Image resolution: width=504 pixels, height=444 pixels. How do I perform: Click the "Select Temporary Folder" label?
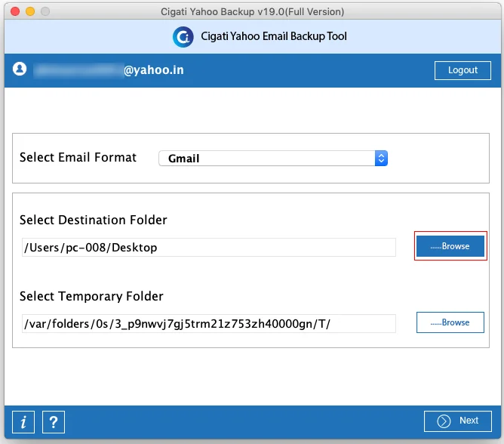pos(91,296)
